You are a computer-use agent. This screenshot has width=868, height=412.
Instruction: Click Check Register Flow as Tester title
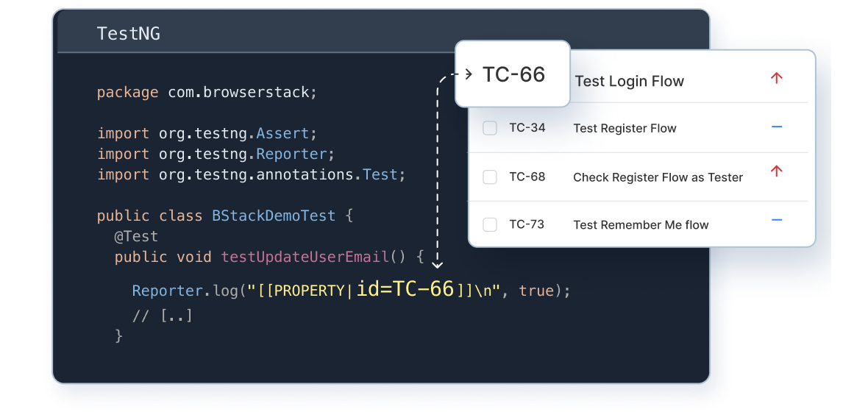coord(658,177)
